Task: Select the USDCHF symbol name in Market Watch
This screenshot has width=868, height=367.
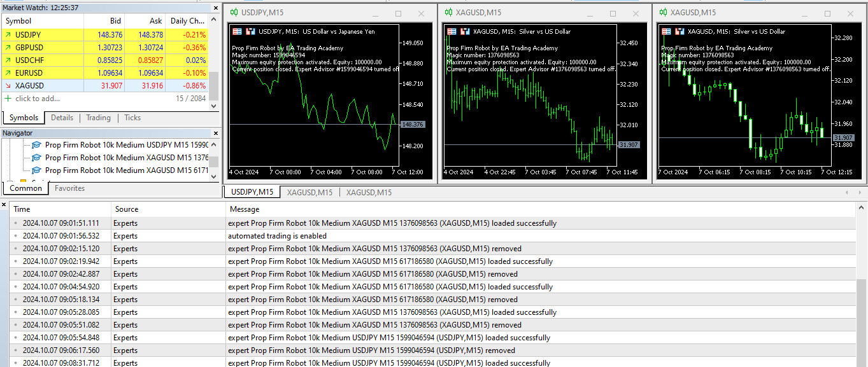Action: click(x=29, y=60)
